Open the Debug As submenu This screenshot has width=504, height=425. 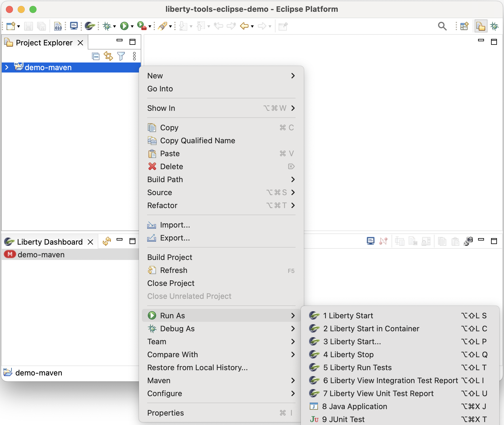(x=221, y=329)
